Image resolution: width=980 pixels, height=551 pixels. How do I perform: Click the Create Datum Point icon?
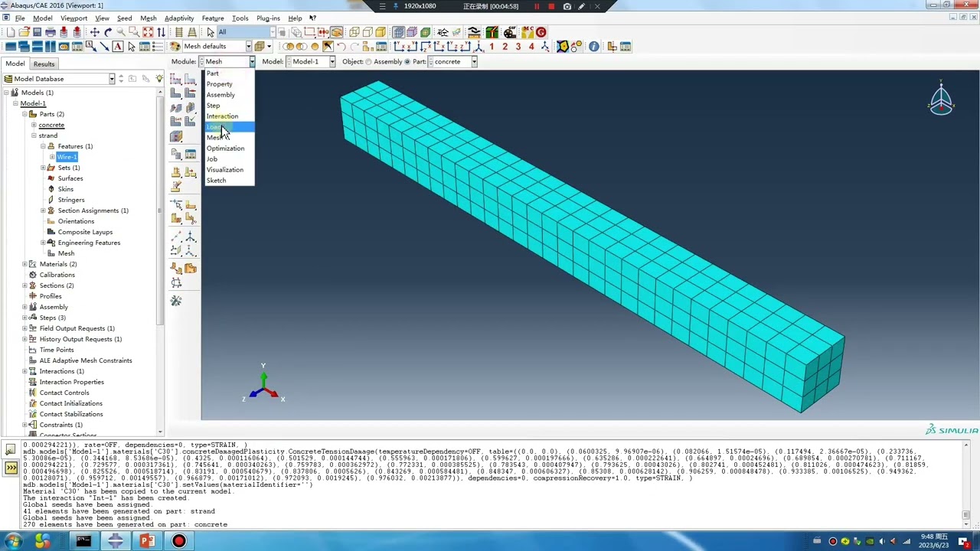[x=176, y=236]
